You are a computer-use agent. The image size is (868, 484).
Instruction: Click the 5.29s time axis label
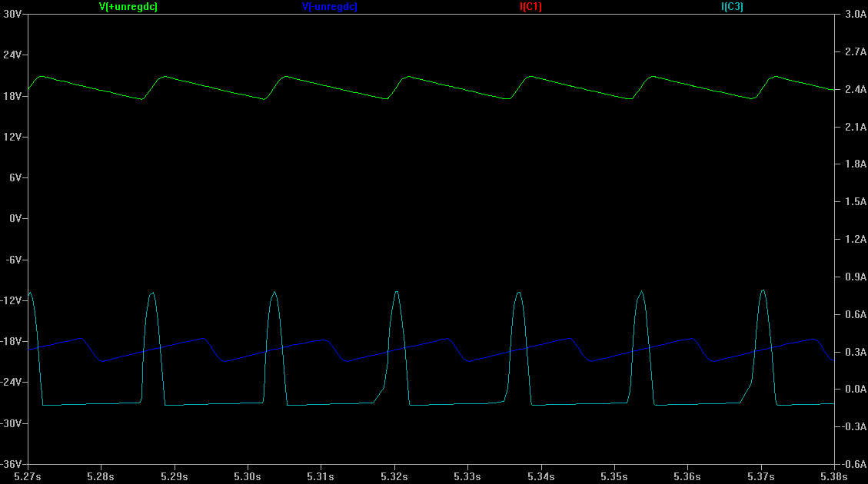[175, 476]
